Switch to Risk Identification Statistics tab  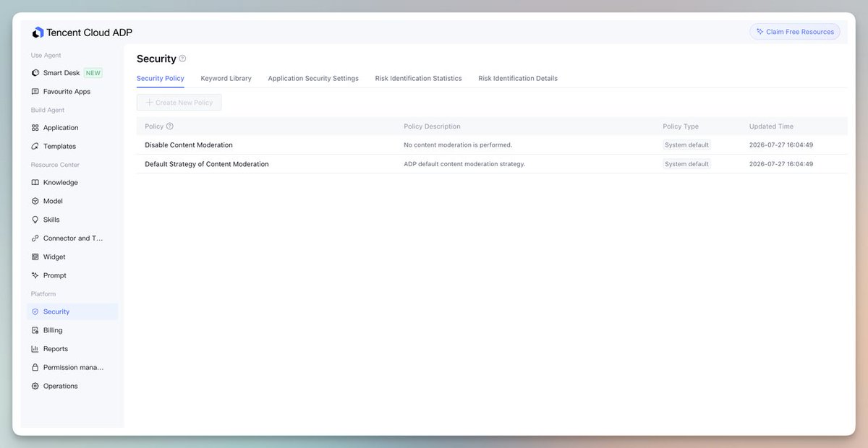[418, 78]
